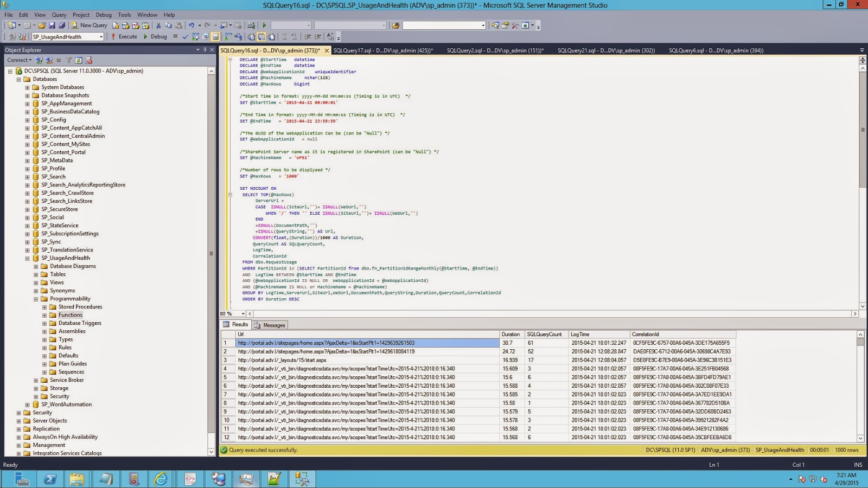Viewport: 868px width, 488px height.
Task: Open the 80 % zoom dropdown
Action: tap(242, 314)
